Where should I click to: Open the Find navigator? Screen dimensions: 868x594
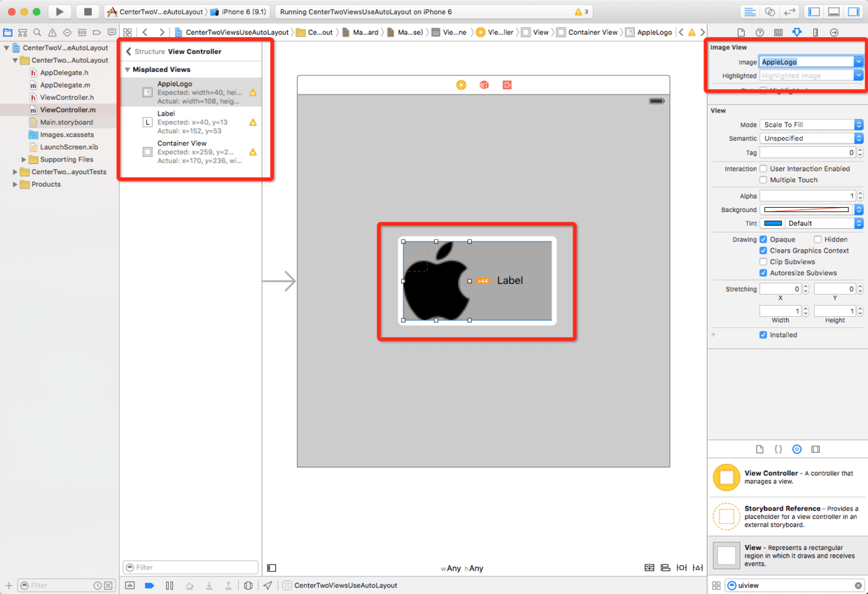click(x=37, y=32)
